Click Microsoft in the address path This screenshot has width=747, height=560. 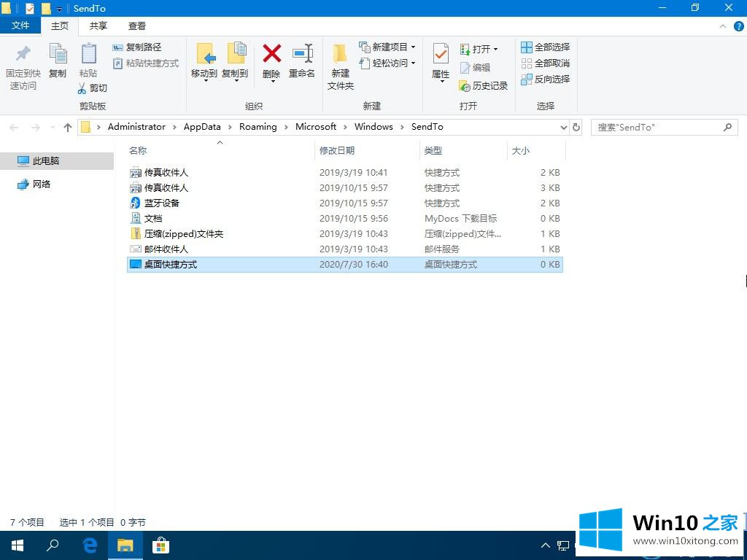316,127
